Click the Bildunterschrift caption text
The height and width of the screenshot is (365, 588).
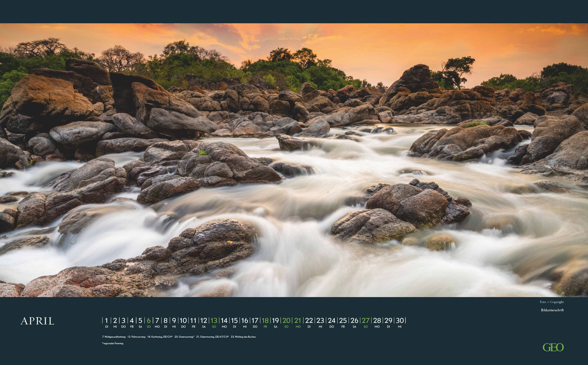(552, 310)
